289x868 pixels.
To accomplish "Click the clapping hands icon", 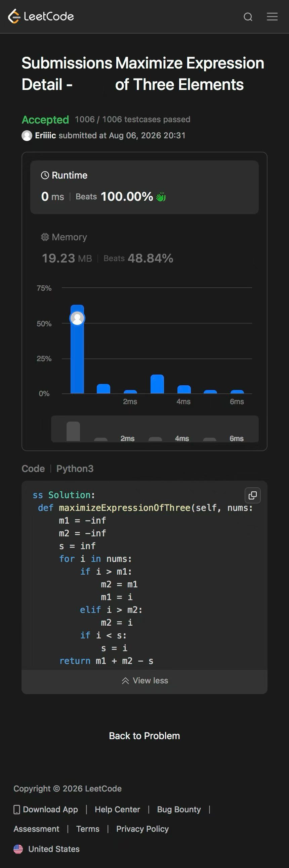I will (x=161, y=196).
